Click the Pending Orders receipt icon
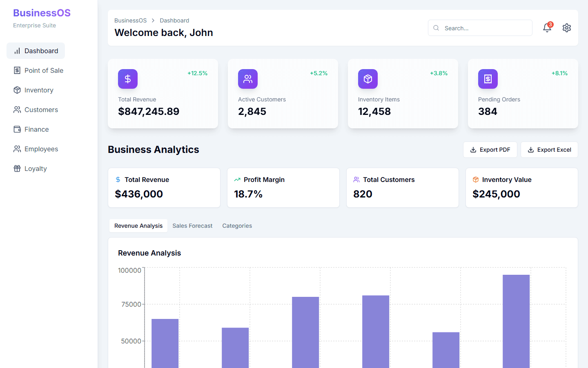Viewport: 588px width, 368px height. click(488, 79)
